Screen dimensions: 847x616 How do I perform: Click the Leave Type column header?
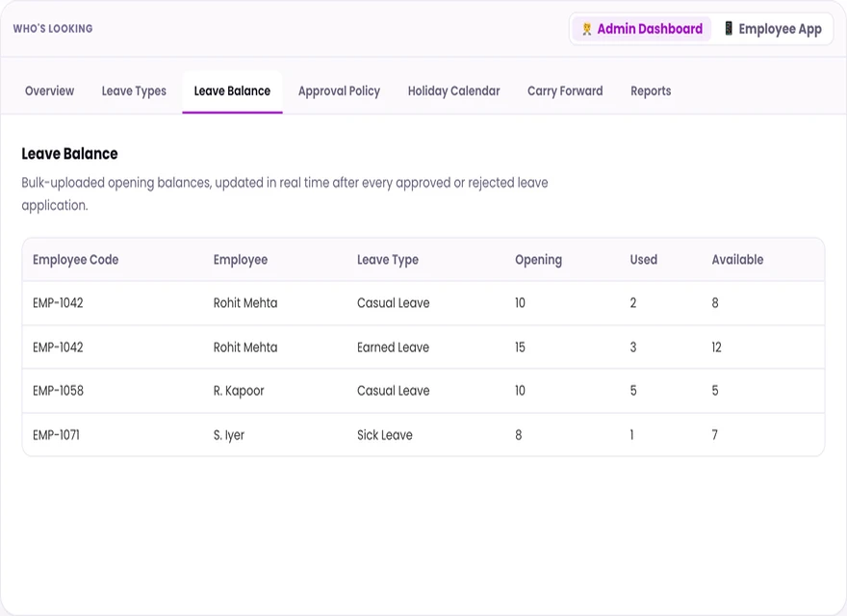[388, 259]
